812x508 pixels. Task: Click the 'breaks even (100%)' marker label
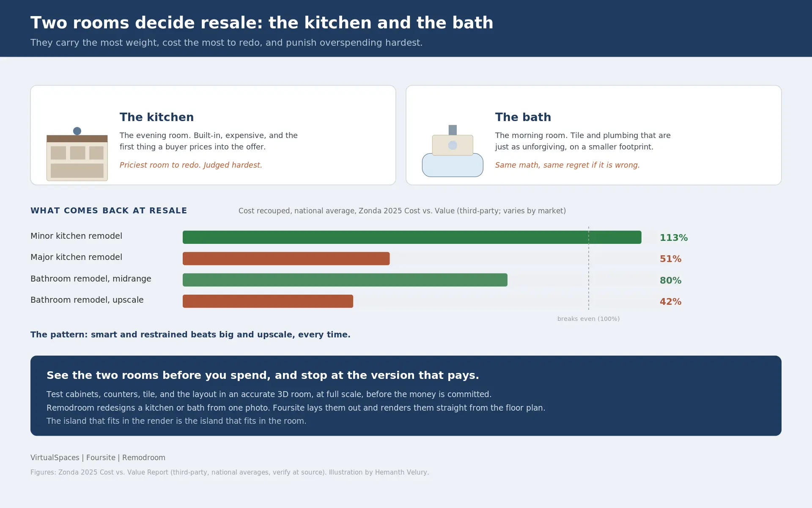(588, 319)
